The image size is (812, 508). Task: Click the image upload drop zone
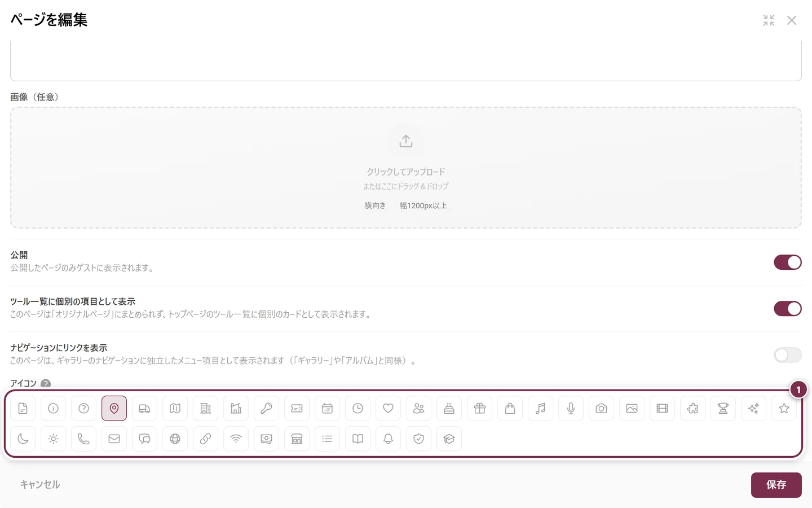[406, 168]
